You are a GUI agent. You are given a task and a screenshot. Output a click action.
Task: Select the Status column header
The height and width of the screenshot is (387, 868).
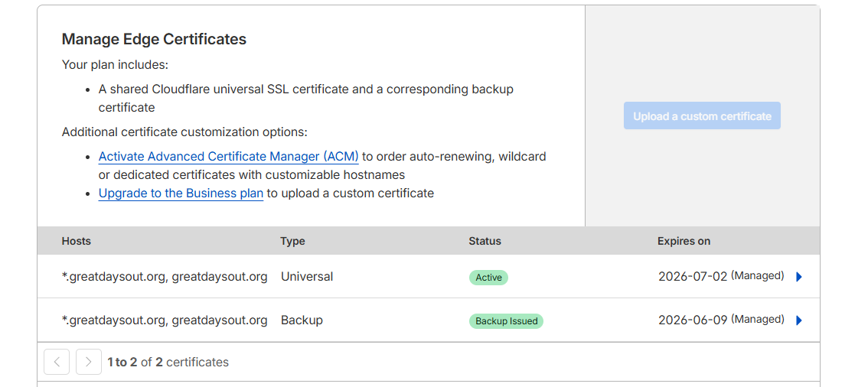tap(485, 241)
